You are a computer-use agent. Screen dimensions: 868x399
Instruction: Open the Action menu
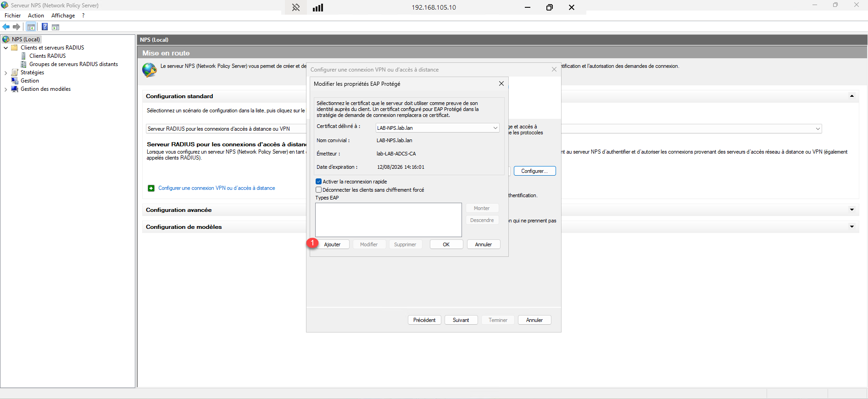[x=36, y=16]
